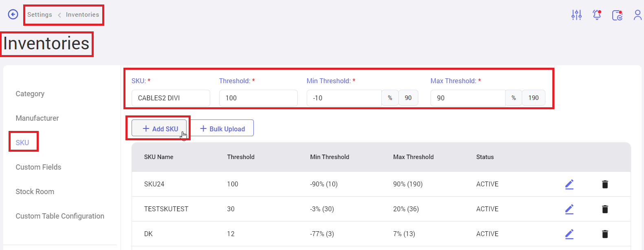Click the -3% (30) min threshold cell

click(x=322, y=209)
